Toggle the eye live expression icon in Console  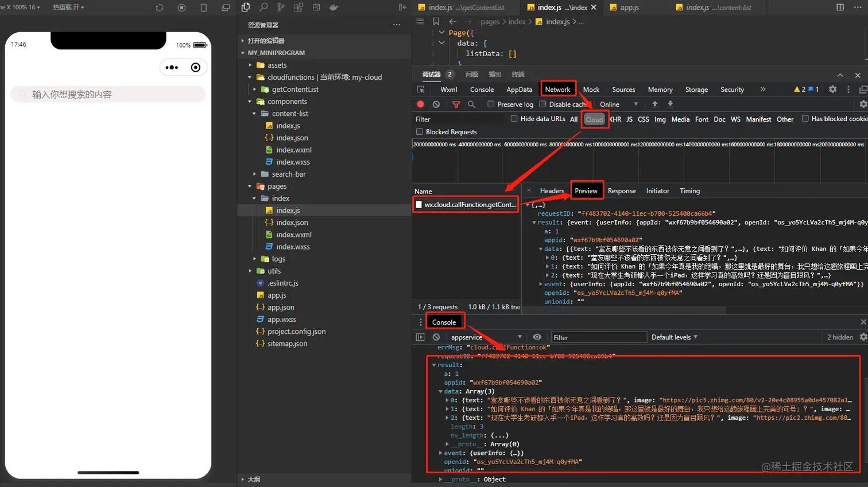tap(537, 337)
